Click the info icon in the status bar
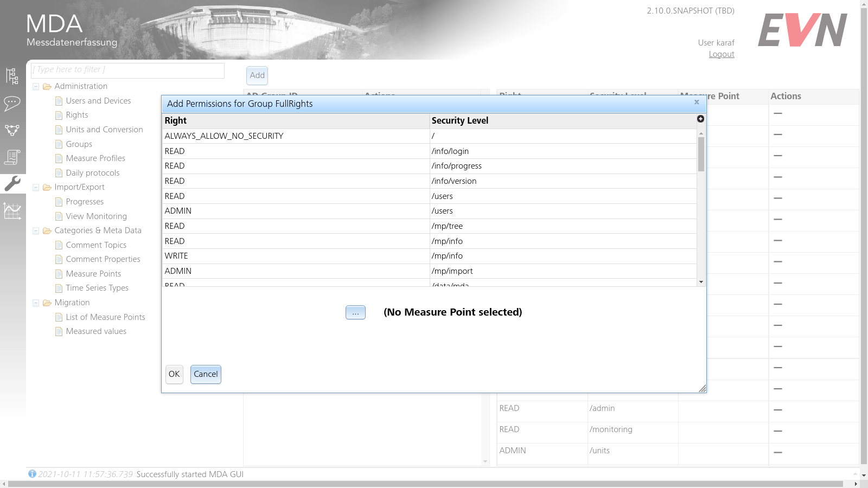The height and width of the screenshot is (488, 868). point(33,474)
